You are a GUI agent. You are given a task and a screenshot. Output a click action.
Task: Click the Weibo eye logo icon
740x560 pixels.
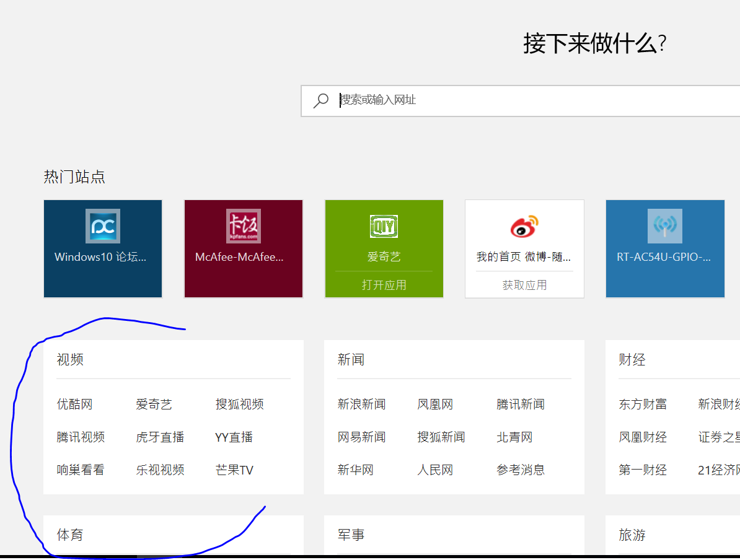[x=524, y=226]
